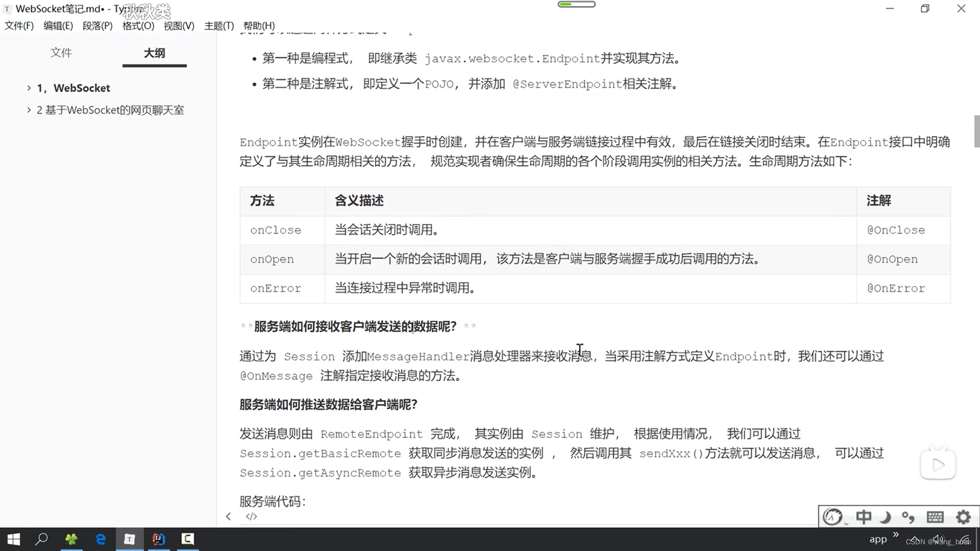
Task: Expand the WebSocket outline item
Action: tap(29, 88)
